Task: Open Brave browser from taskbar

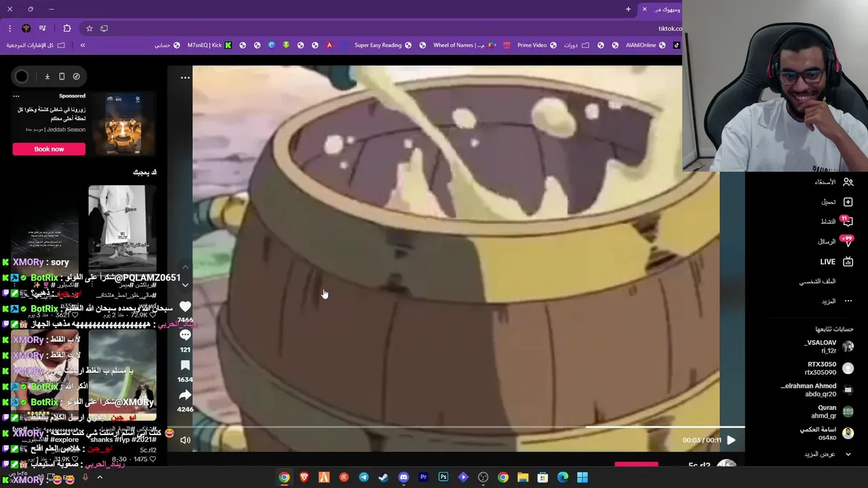Action: coord(304,477)
